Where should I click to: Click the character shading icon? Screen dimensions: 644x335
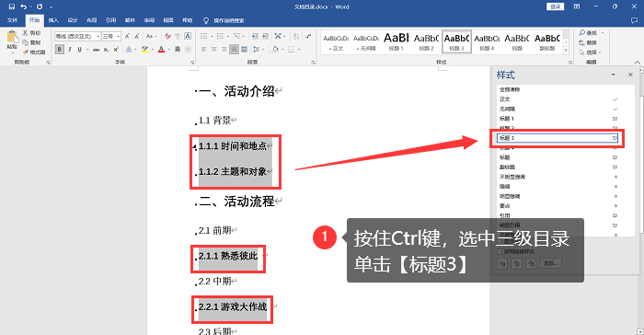(x=178, y=50)
